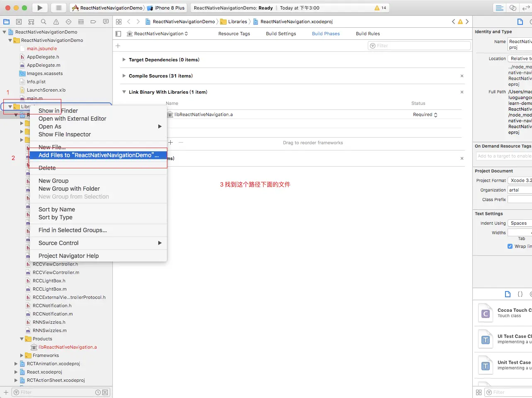Switch to the Build Rules tab
Screen dimensions: 532x398
click(368, 34)
